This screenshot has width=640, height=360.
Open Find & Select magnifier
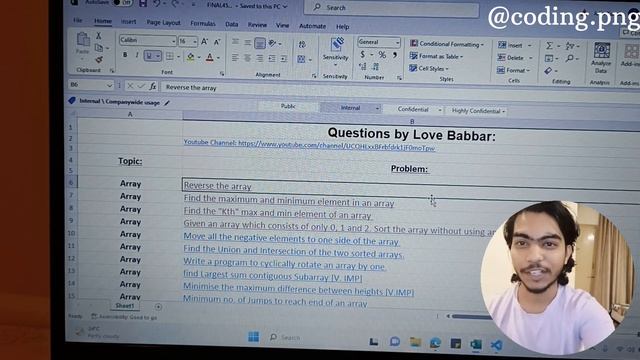[x=570, y=59]
